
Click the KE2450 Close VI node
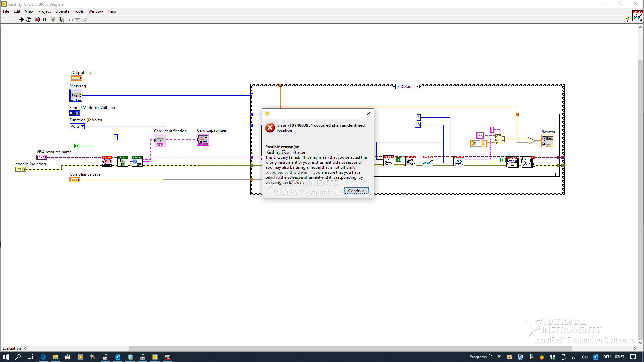[512, 162]
